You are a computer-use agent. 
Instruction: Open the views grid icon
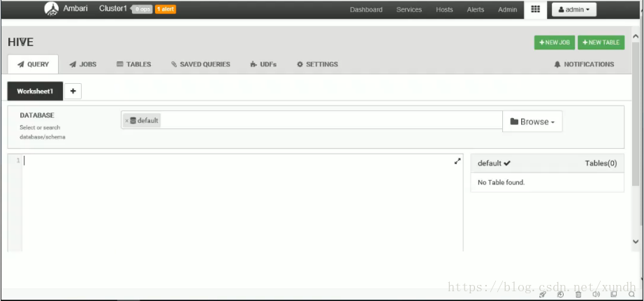pos(535,10)
